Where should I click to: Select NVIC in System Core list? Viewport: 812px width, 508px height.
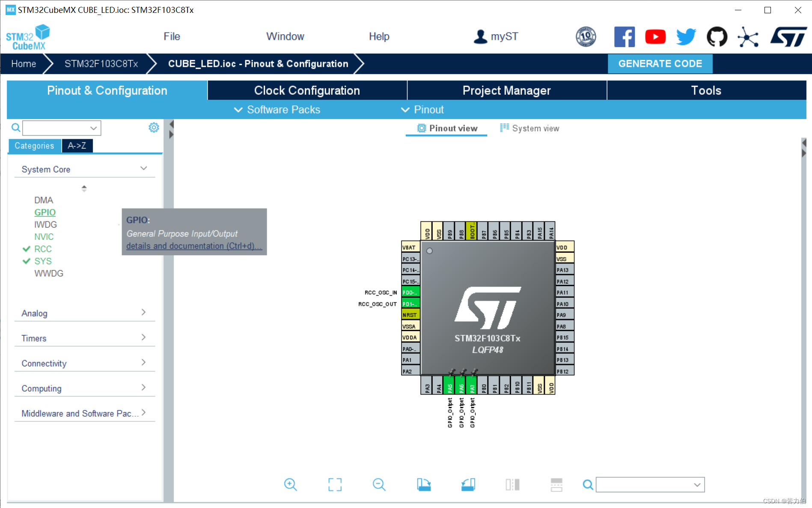(44, 236)
